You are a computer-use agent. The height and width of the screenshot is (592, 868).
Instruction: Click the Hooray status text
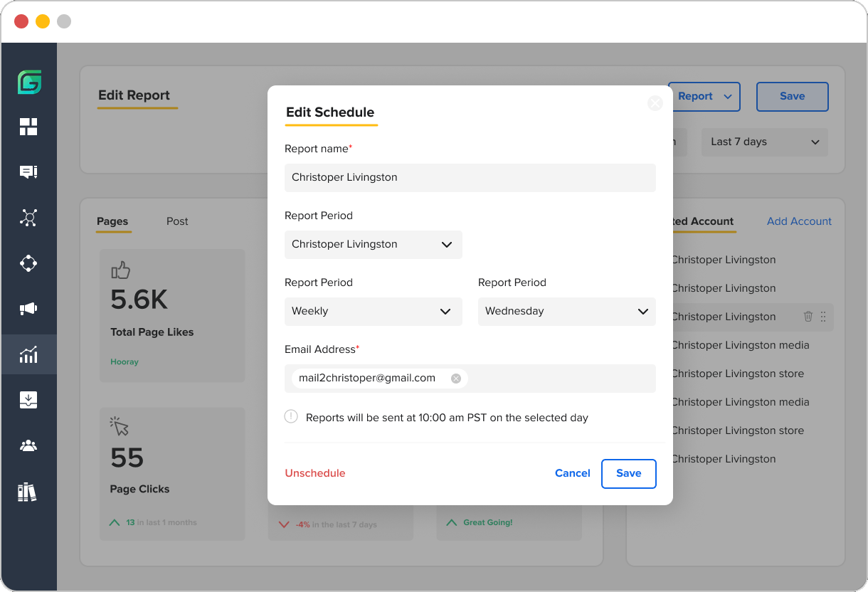[x=125, y=362]
